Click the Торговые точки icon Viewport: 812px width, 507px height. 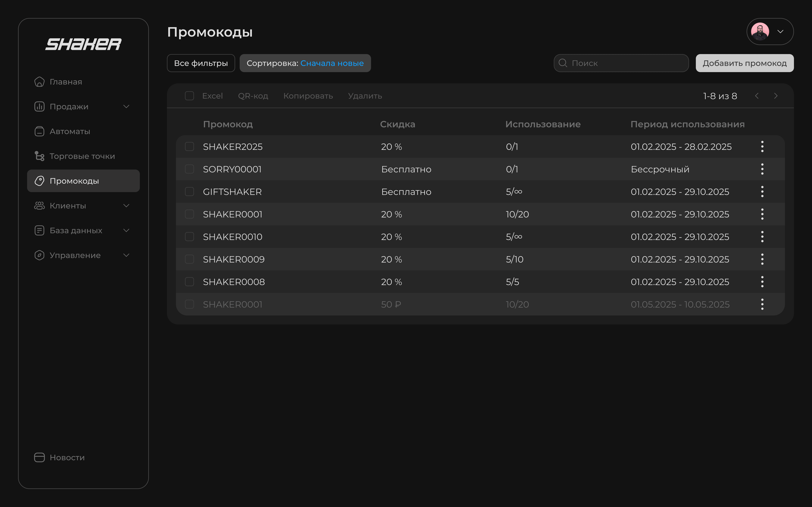[x=39, y=156]
